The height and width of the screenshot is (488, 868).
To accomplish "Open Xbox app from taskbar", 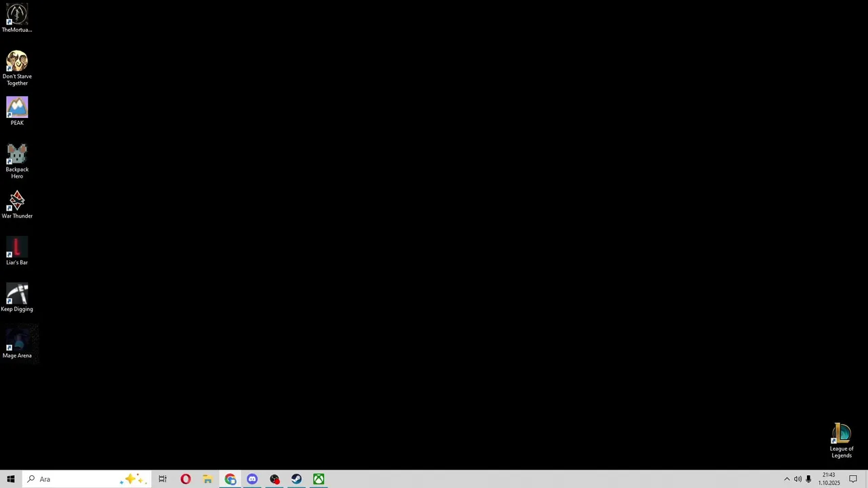I will (319, 479).
